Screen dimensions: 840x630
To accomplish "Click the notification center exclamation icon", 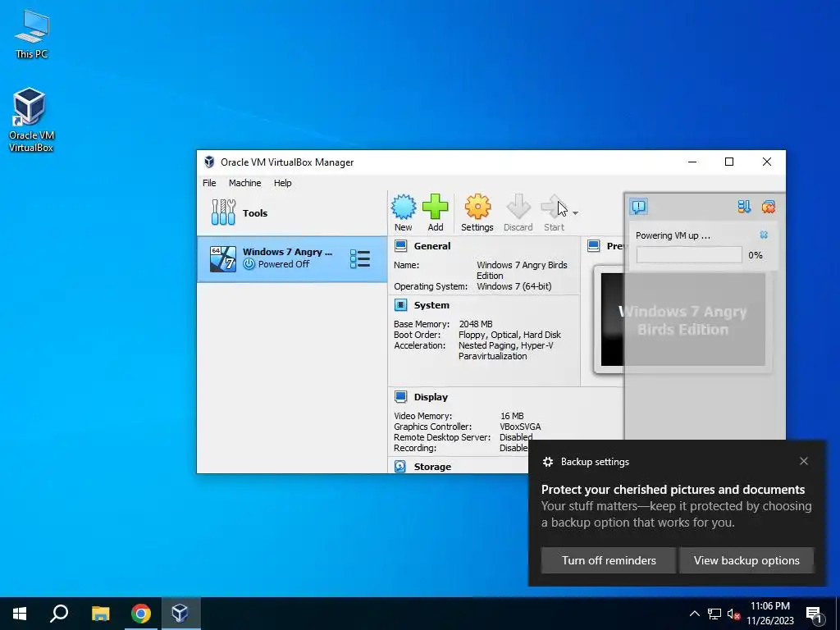I will point(638,206).
